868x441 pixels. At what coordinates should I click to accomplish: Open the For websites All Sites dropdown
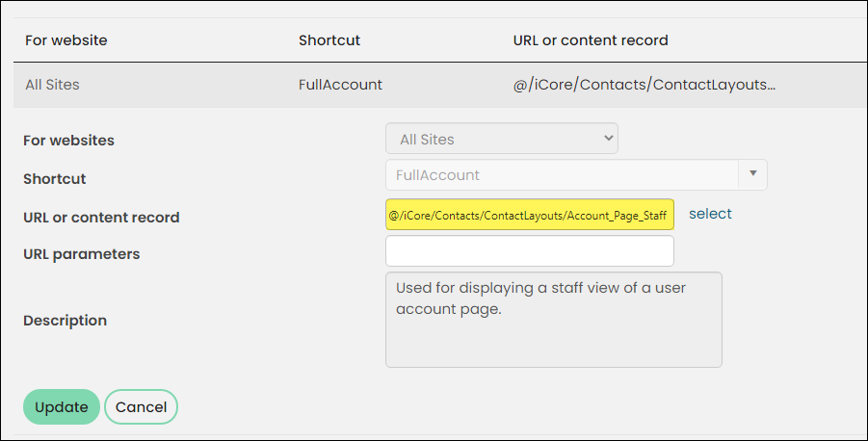click(x=502, y=139)
